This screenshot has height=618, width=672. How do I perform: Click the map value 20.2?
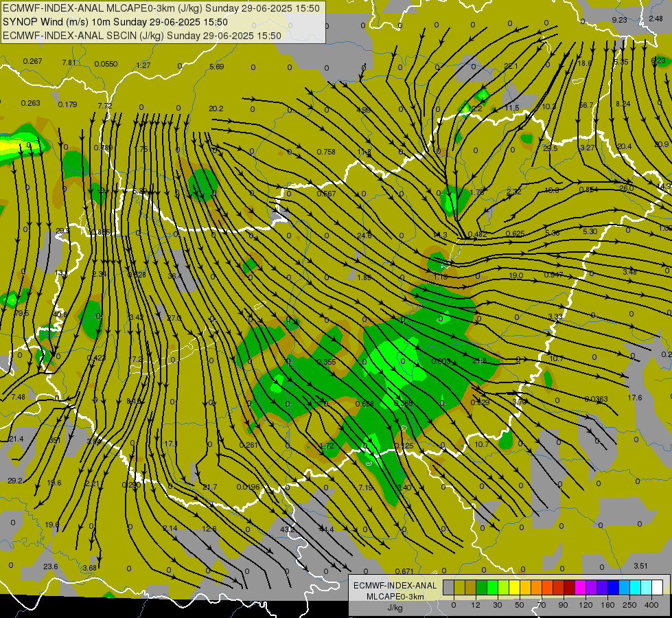click(x=216, y=108)
